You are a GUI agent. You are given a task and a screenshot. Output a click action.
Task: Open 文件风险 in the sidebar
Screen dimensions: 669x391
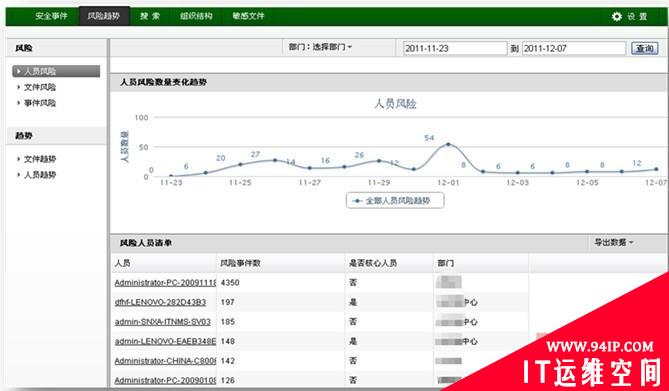40,87
